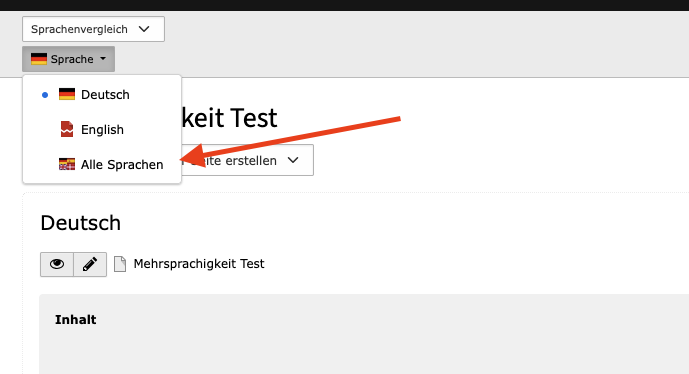Viewport: 689px width, 374px height.
Task: Open the partially hidden 'erstellen' dropdown
Action: pyautogui.click(x=247, y=160)
